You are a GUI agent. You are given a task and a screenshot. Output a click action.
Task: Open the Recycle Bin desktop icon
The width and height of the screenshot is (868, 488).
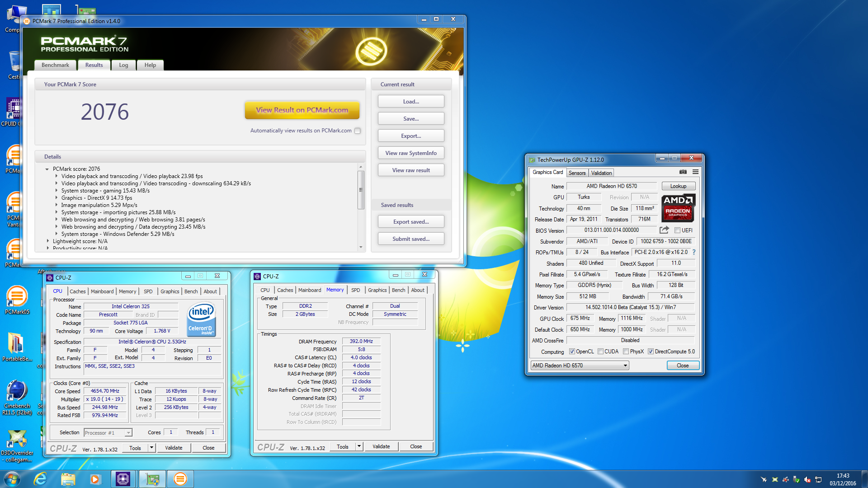click(14, 65)
